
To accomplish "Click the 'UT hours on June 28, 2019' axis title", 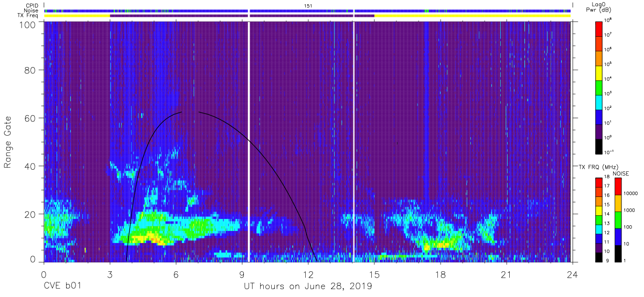I will tap(308, 287).
